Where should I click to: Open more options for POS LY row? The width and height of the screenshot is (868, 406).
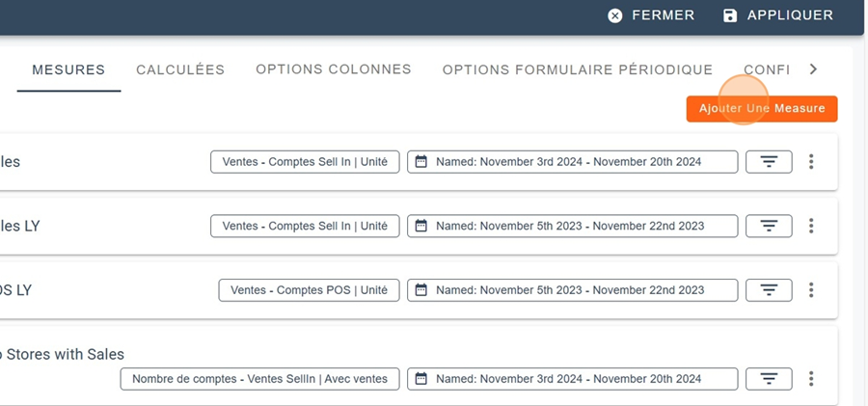(811, 290)
